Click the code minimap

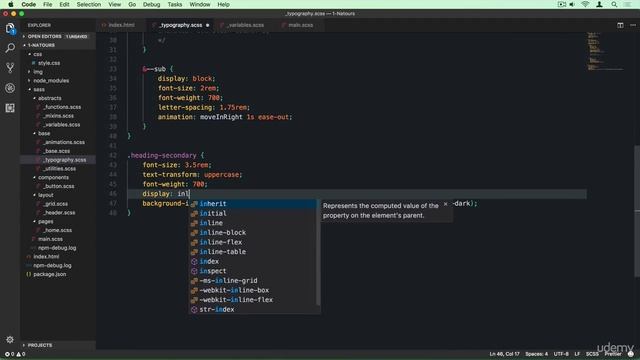click(605, 51)
